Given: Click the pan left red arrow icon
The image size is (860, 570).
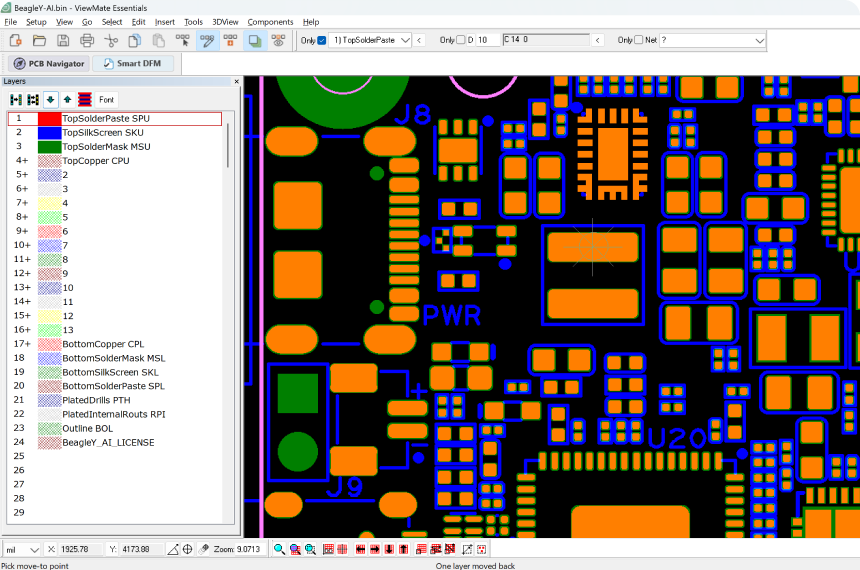Looking at the screenshot, I should [360, 549].
